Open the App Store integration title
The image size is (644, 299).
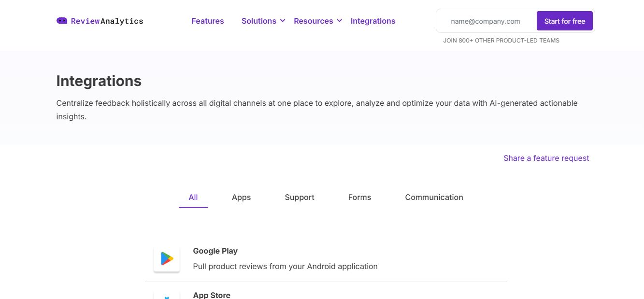(212, 295)
